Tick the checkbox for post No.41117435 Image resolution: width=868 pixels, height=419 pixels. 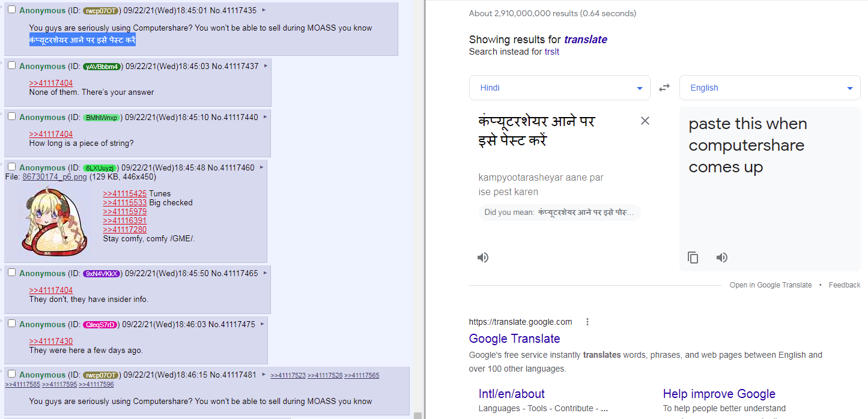[11, 10]
